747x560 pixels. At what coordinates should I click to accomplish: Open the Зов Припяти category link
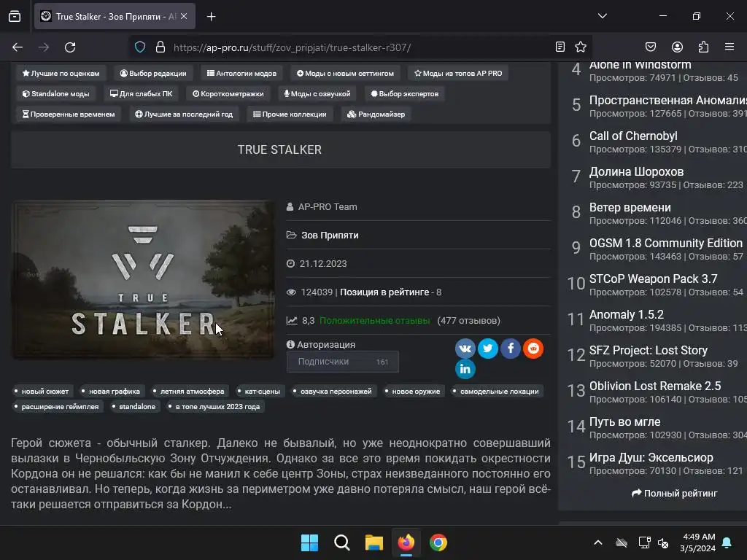pyautogui.click(x=330, y=236)
